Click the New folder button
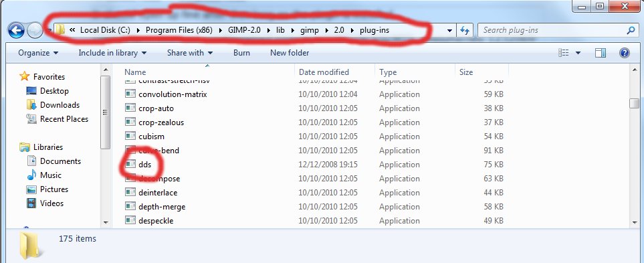 pyautogui.click(x=290, y=53)
